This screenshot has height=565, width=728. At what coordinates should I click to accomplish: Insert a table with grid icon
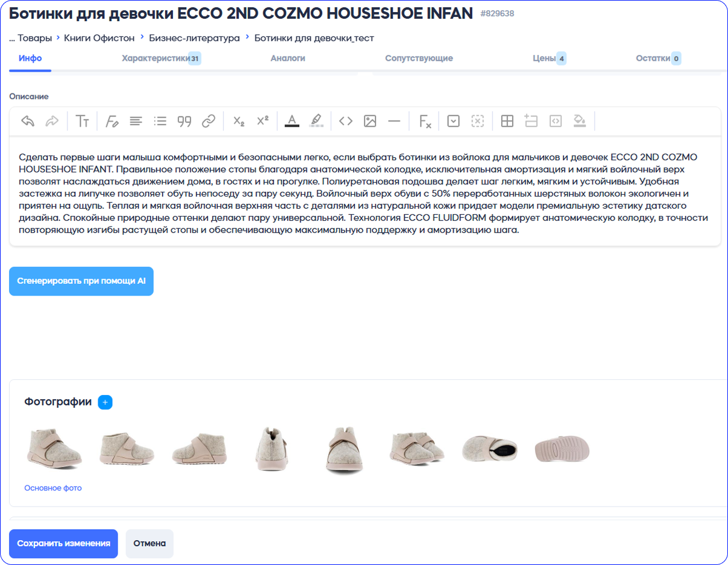click(507, 121)
